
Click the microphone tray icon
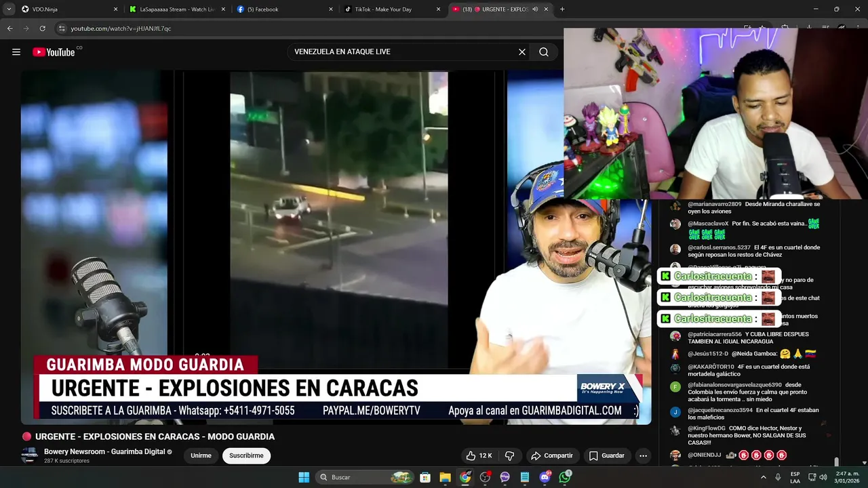pos(778,477)
